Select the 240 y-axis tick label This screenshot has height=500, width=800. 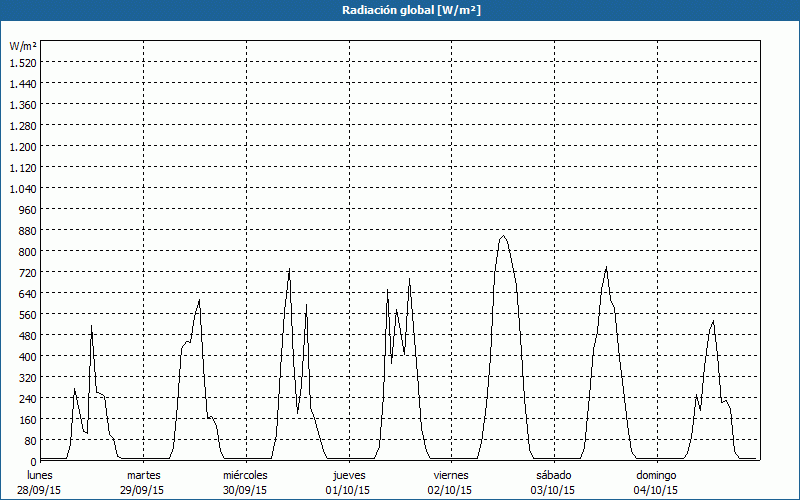point(26,398)
